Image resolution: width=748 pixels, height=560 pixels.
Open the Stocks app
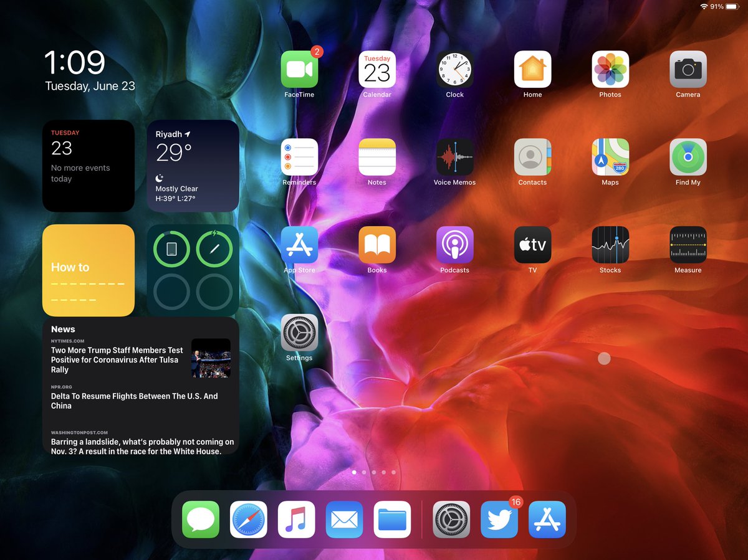click(610, 245)
